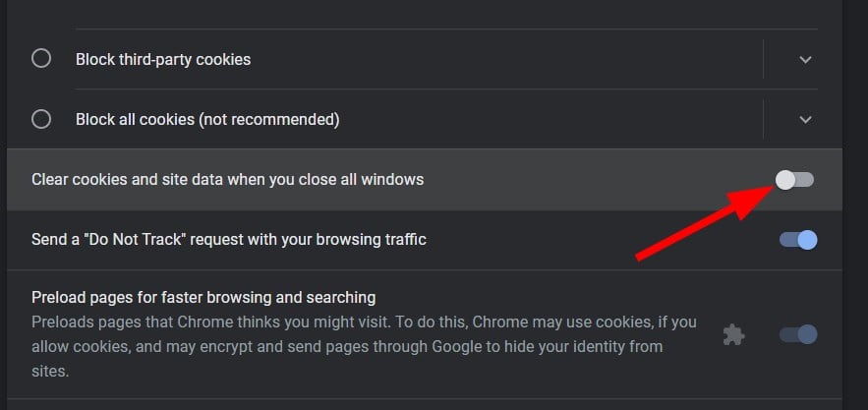Click the Block all cookies (not recommended) label
Screen dimensions: 868x410
pyautogui.click(x=207, y=119)
